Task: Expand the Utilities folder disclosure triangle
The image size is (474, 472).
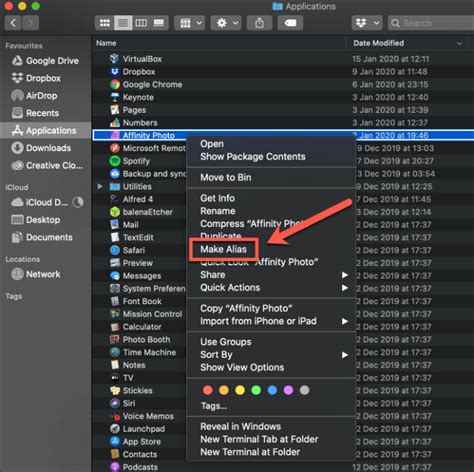Action: [100, 186]
